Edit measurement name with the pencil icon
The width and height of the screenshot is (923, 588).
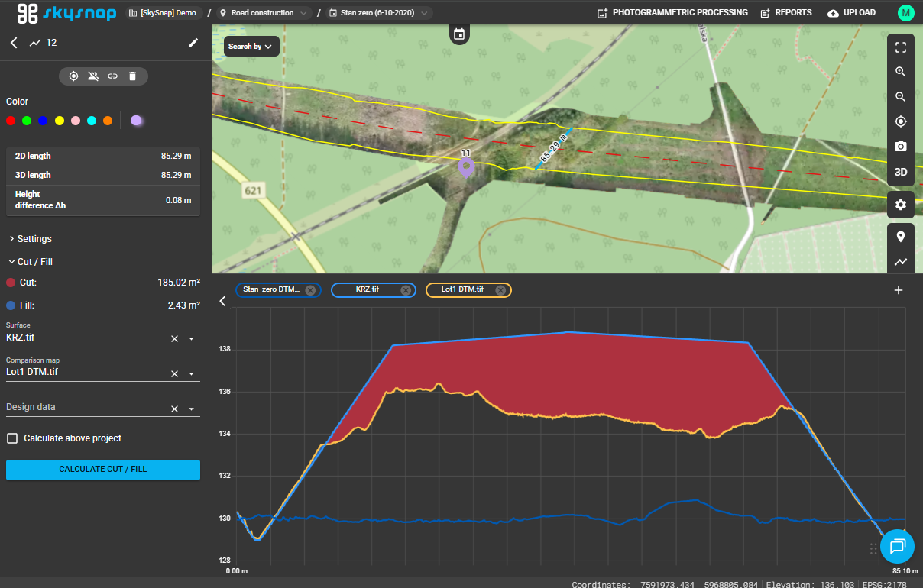(x=193, y=43)
